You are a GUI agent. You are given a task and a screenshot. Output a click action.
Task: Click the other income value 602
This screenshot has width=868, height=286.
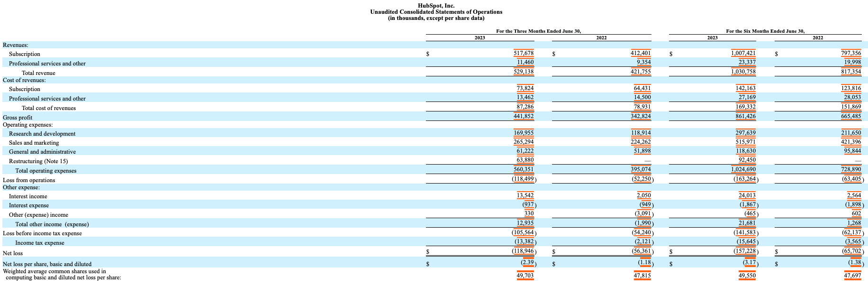[x=856, y=213]
